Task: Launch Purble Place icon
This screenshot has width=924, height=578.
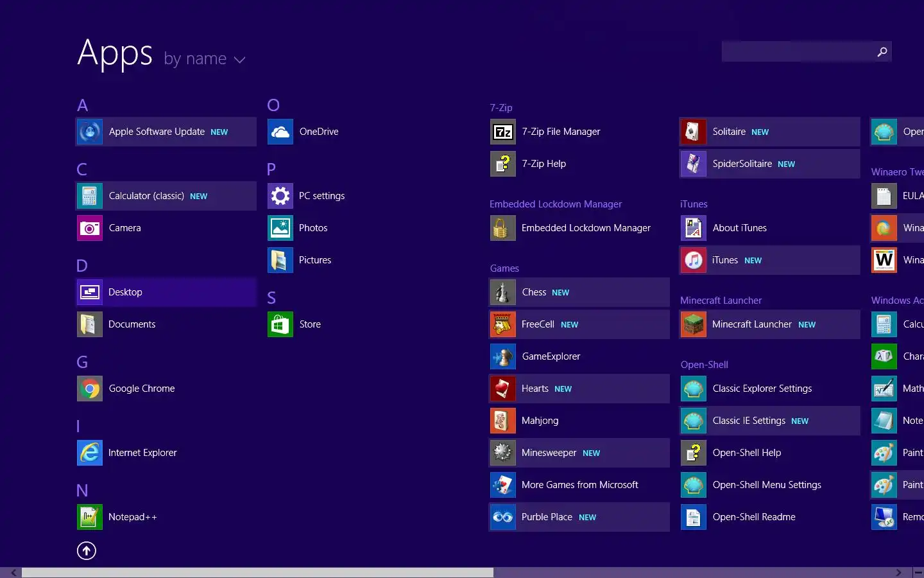Action: [x=503, y=517]
